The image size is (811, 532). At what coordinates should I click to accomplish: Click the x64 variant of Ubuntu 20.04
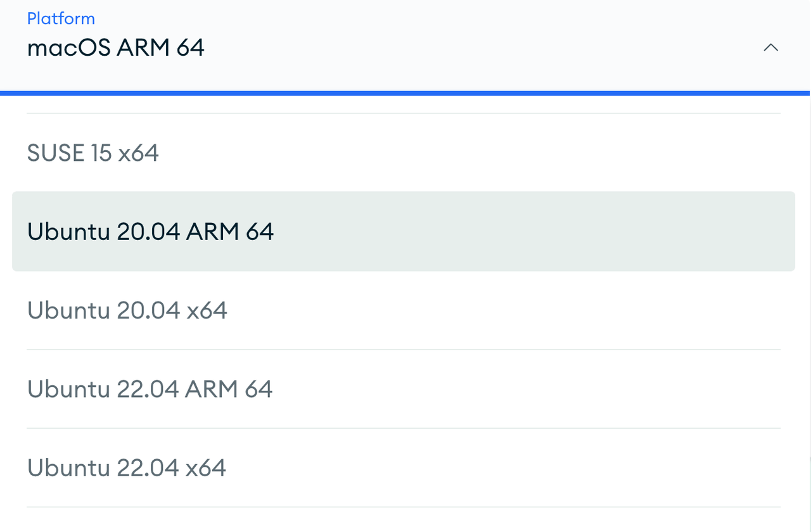[x=127, y=310]
